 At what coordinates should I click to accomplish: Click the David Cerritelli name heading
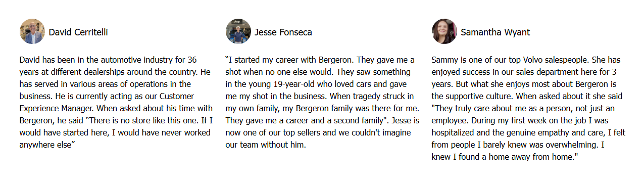(78, 32)
